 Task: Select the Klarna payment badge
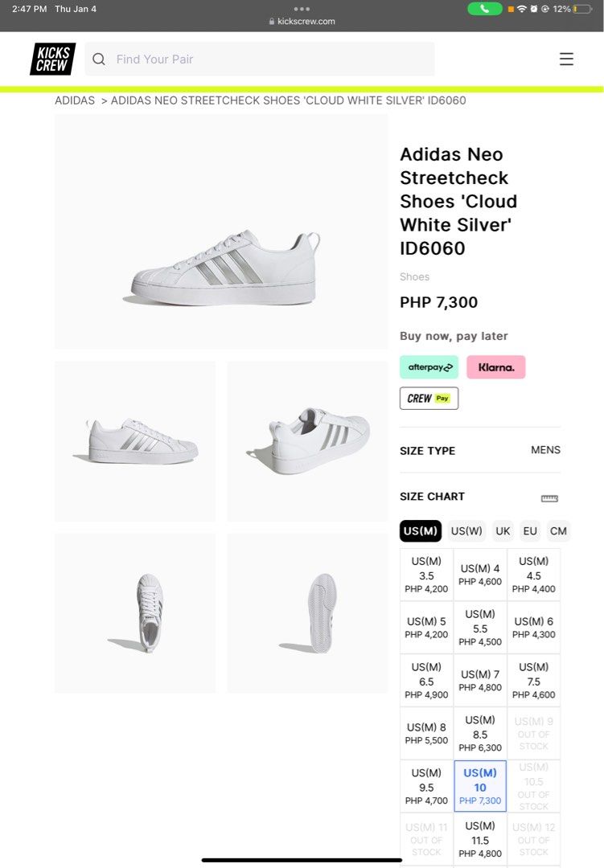tap(495, 367)
